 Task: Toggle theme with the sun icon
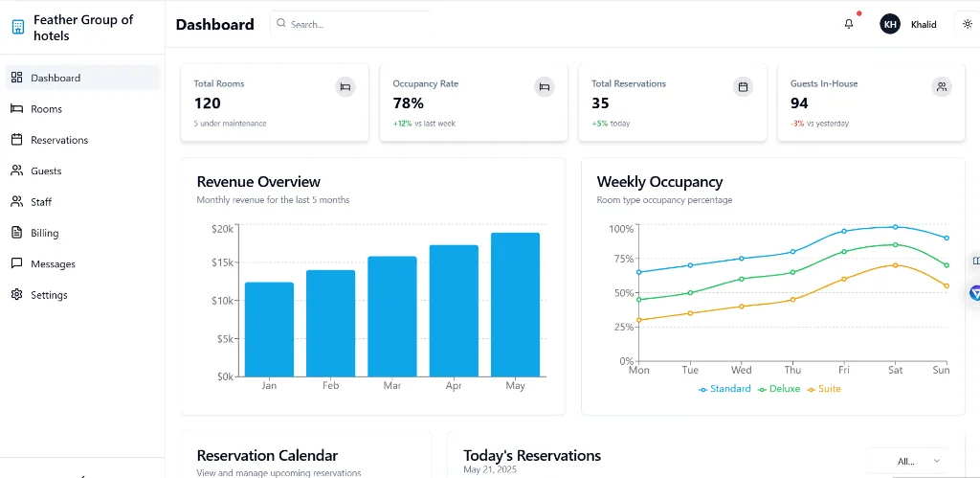[x=968, y=24]
